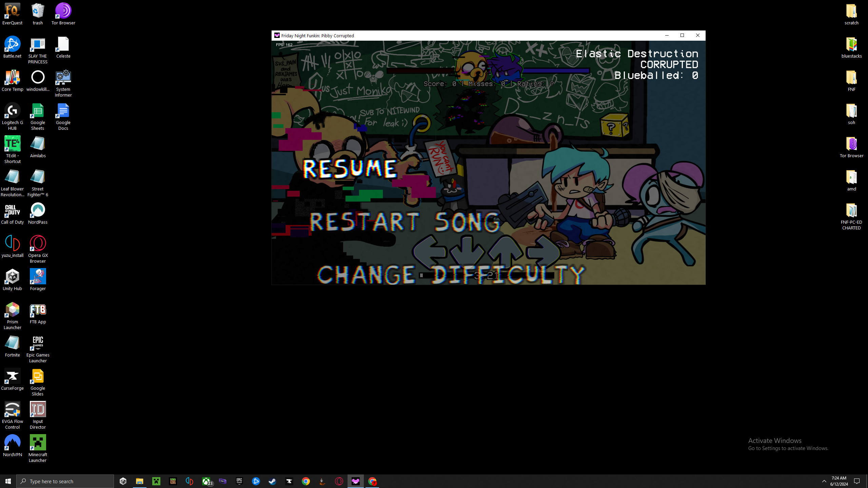The width and height of the screenshot is (868, 488).
Task: Select the Aimlabs desktop icon
Action: point(38,147)
